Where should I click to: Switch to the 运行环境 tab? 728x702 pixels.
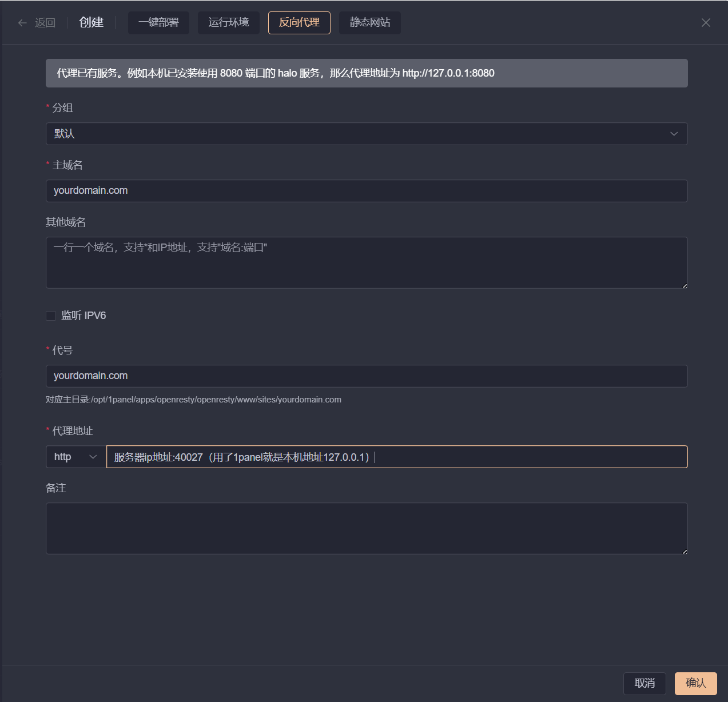(228, 23)
